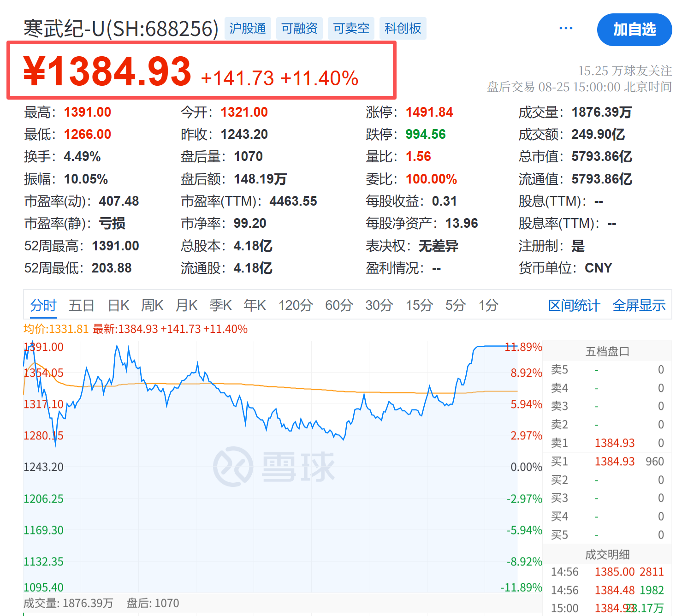Screen dimensions: 676x616
Task: Open 全屏显示 fullscreen chart
Action: pyautogui.click(x=639, y=305)
